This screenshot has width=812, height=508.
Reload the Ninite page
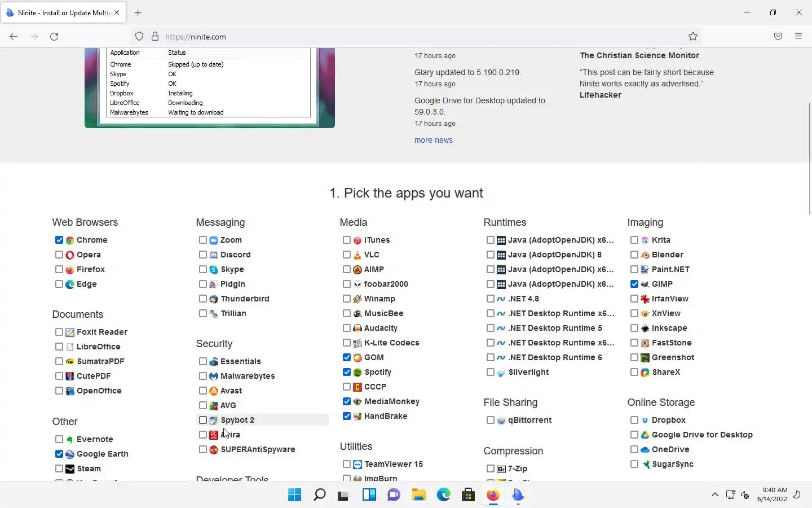tap(54, 36)
